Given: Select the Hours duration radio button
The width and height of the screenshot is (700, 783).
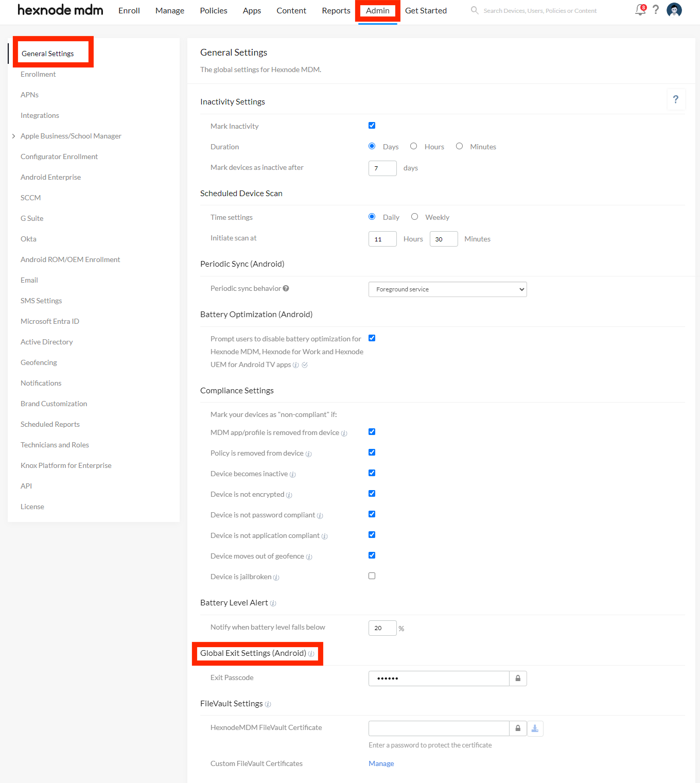Looking at the screenshot, I should tap(413, 146).
